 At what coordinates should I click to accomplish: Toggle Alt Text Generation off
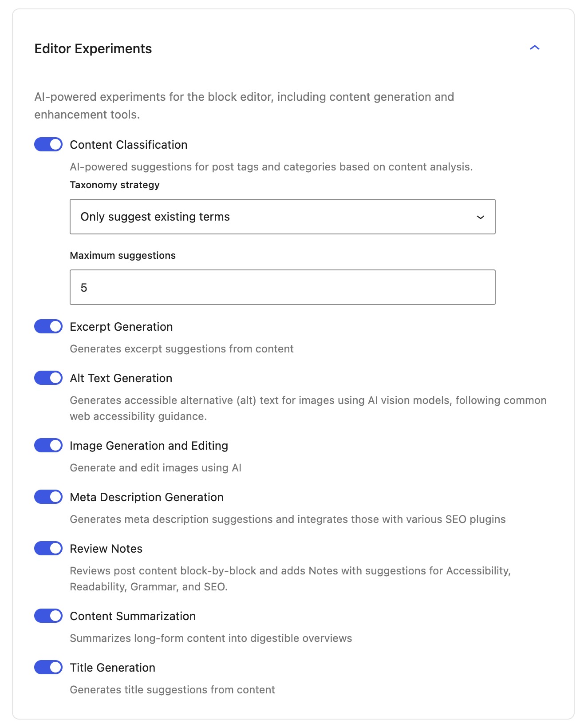[x=49, y=378]
